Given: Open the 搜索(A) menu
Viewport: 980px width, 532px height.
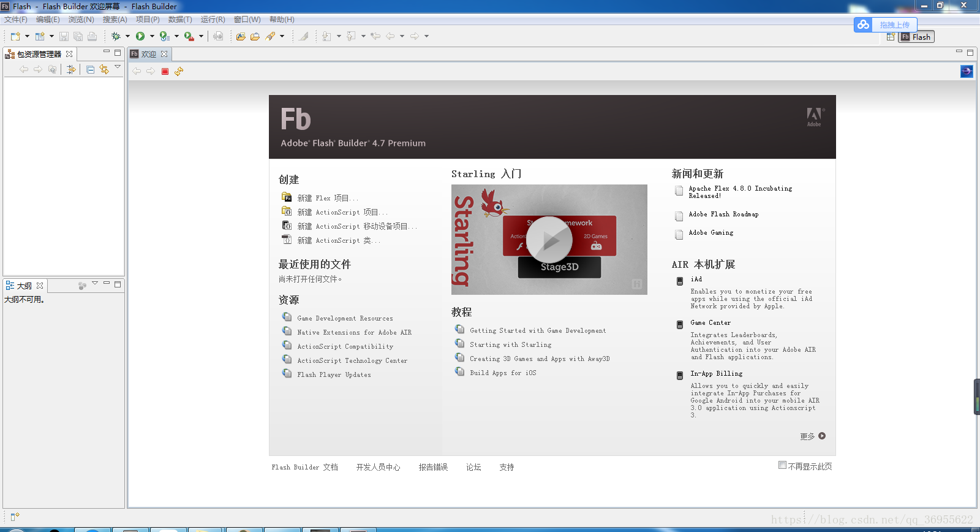Looking at the screenshot, I should [x=115, y=20].
